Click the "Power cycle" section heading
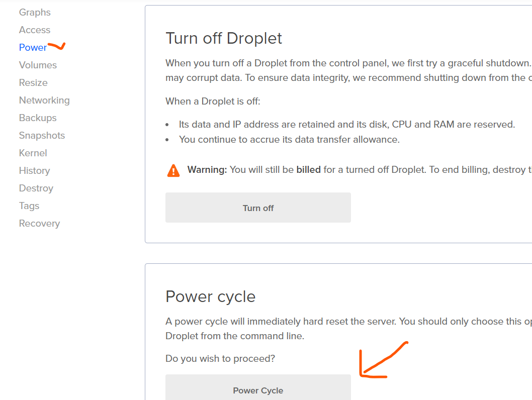The height and width of the screenshot is (400, 532). tap(210, 296)
